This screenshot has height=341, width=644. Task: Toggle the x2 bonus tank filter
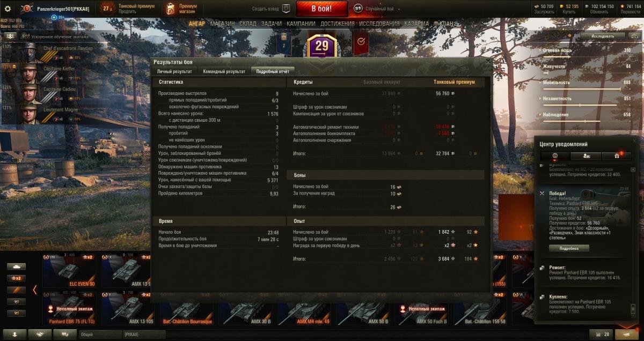(16, 278)
